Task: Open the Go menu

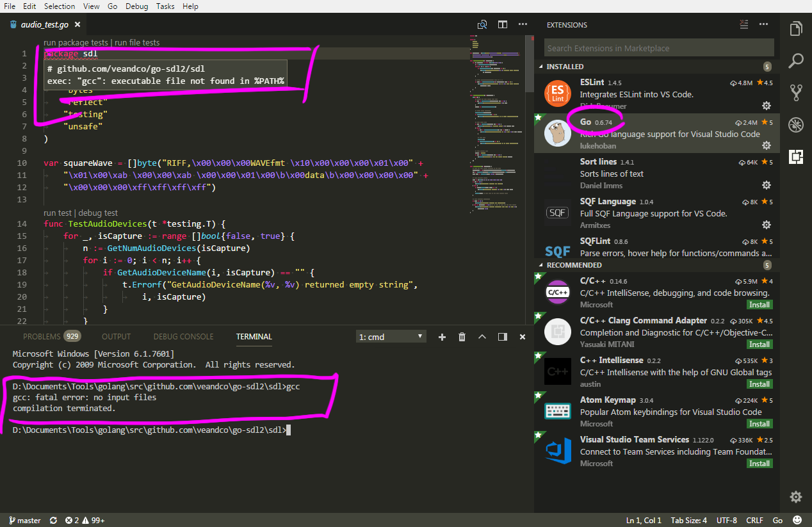Action: coord(113,6)
